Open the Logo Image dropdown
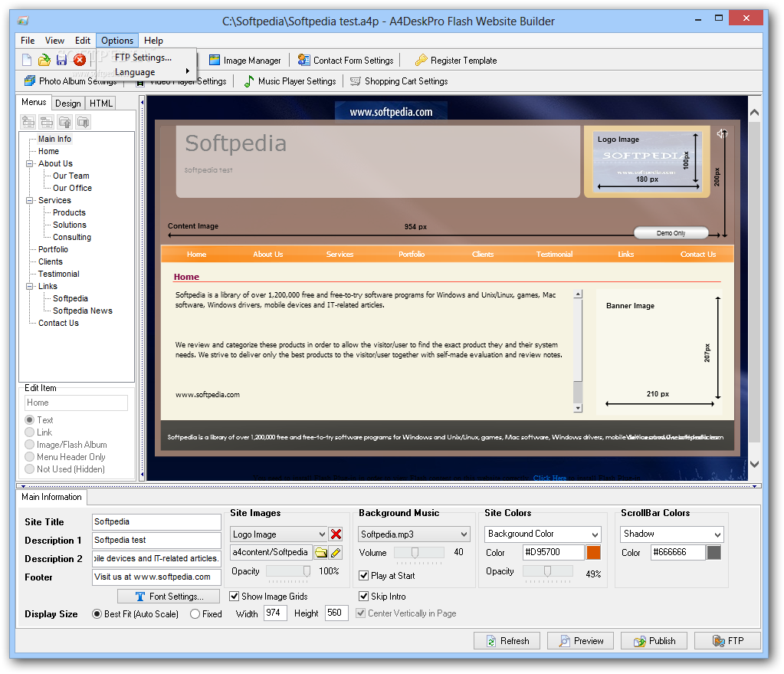 tap(278, 534)
